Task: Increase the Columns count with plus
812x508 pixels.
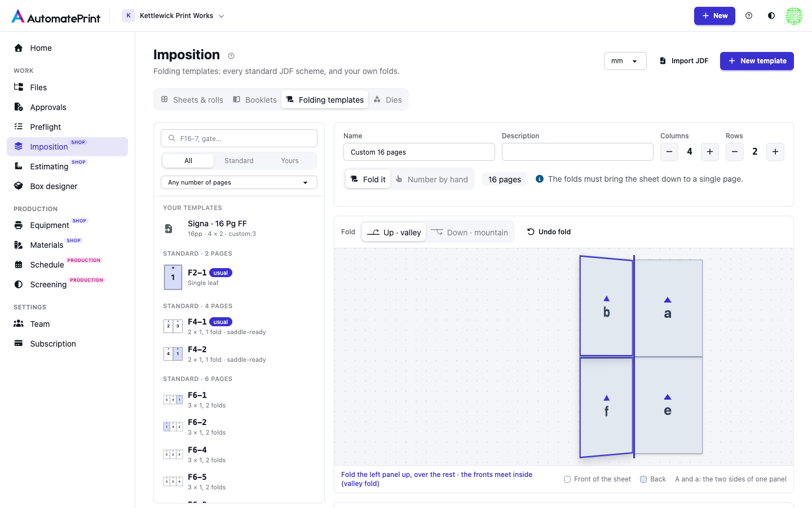Action: pos(710,152)
